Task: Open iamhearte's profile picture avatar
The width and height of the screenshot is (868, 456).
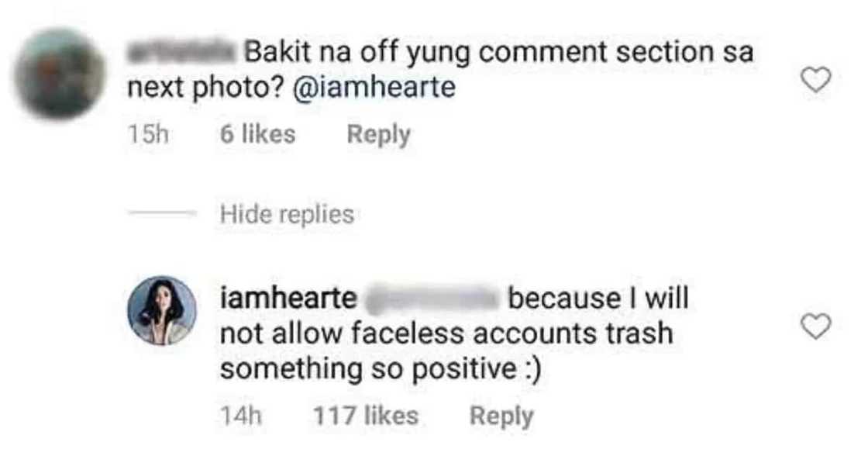Action: click(x=162, y=310)
